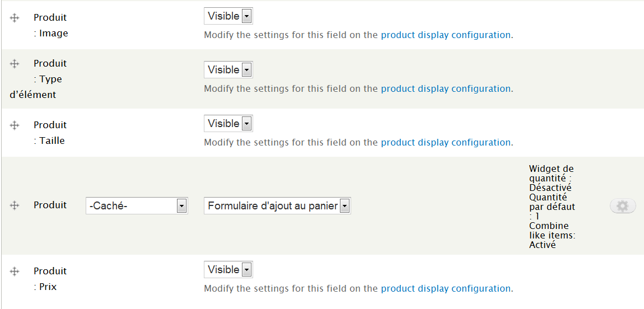Open product display configuration link for Taille

[x=446, y=142]
